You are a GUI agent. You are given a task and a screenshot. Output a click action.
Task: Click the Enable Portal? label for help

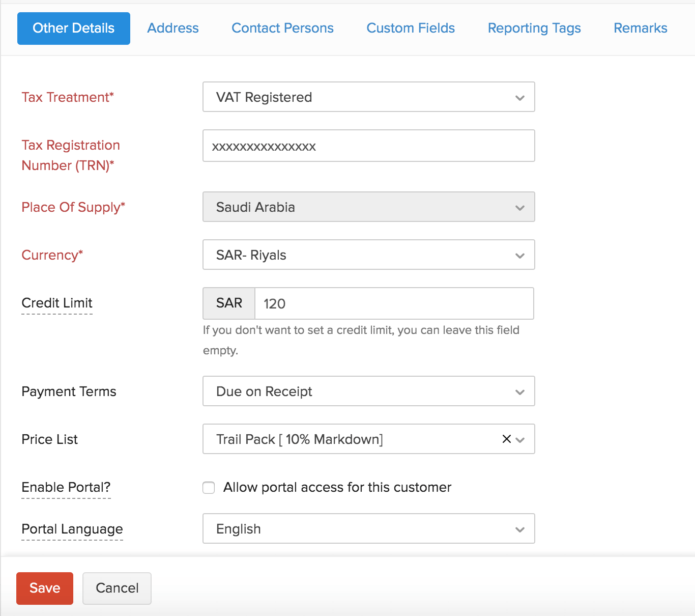click(x=66, y=487)
